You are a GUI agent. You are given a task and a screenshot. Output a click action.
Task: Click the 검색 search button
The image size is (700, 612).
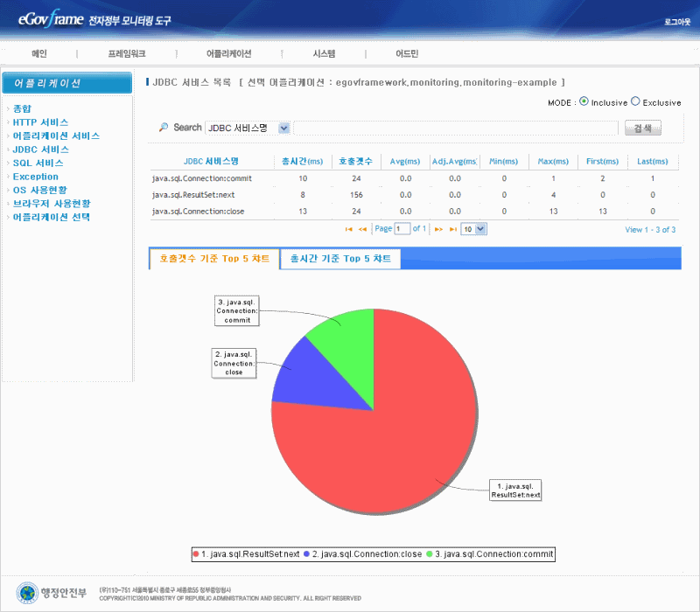642,129
